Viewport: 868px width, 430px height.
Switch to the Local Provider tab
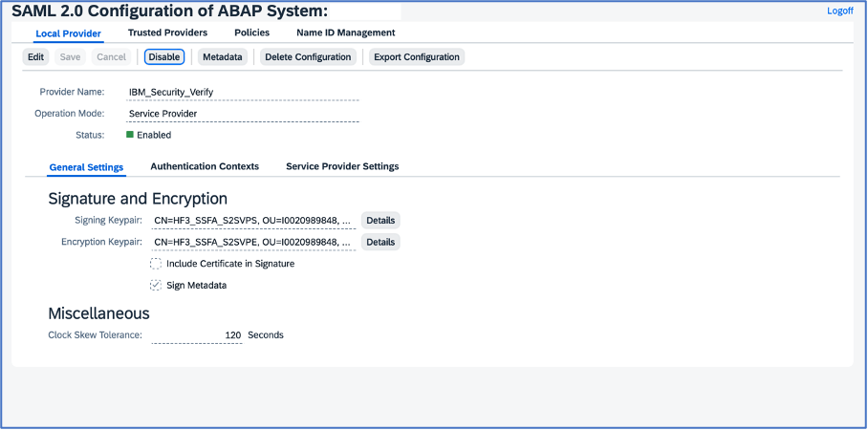point(68,33)
